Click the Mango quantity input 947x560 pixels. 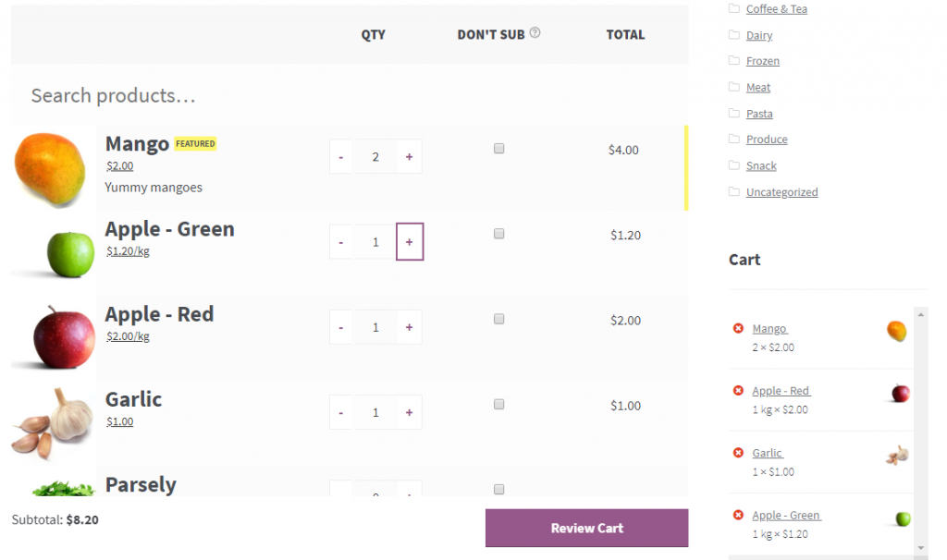click(x=375, y=157)
